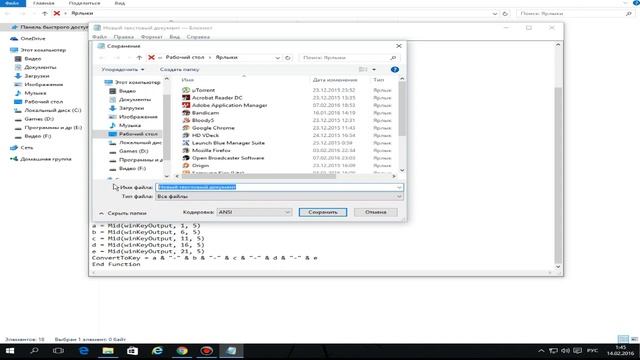Image resolution: width=640 pixels, height=360 pixels.
Task: Launch Microsoft Edge from taskbar
Action: (84, 351)
